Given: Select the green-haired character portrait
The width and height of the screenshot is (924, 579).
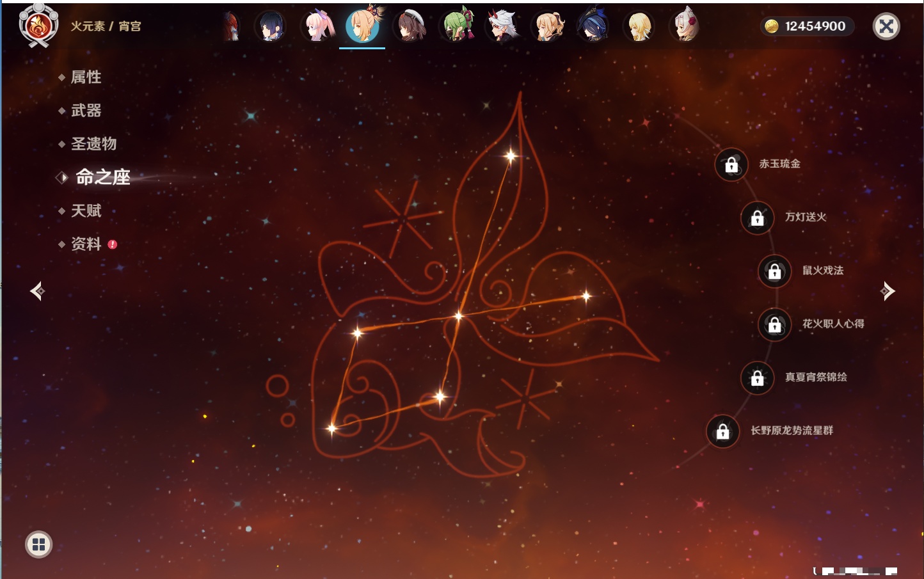Looking at the screenshot, I should coord(456,26).
